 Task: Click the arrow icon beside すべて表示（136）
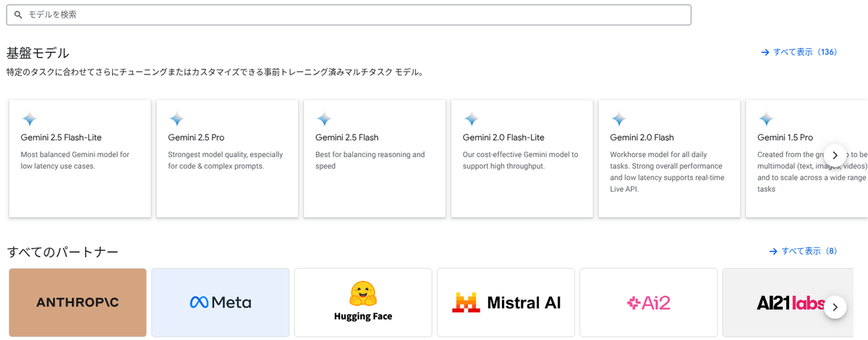pyautogui.click(x=765, y=52)
